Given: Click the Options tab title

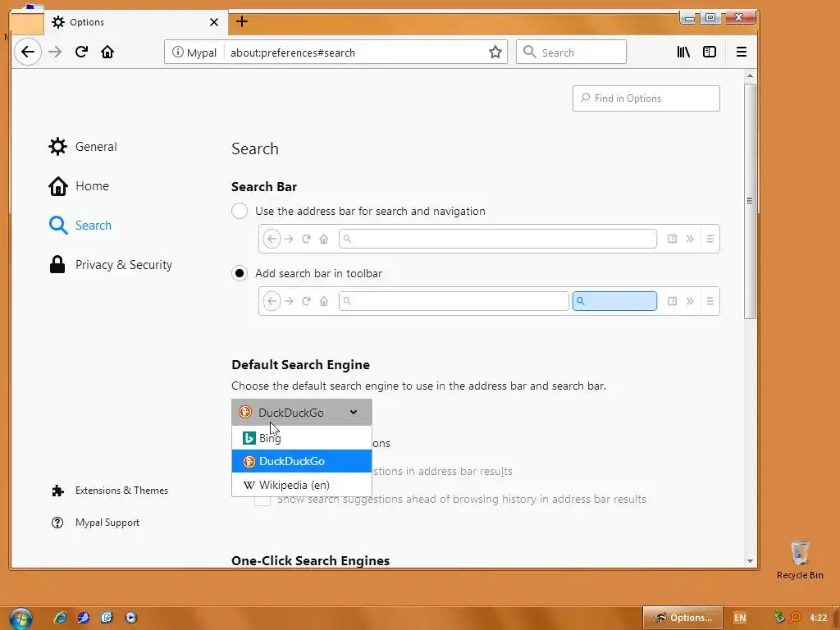Looking at the screenshot, I should point(87,22).
